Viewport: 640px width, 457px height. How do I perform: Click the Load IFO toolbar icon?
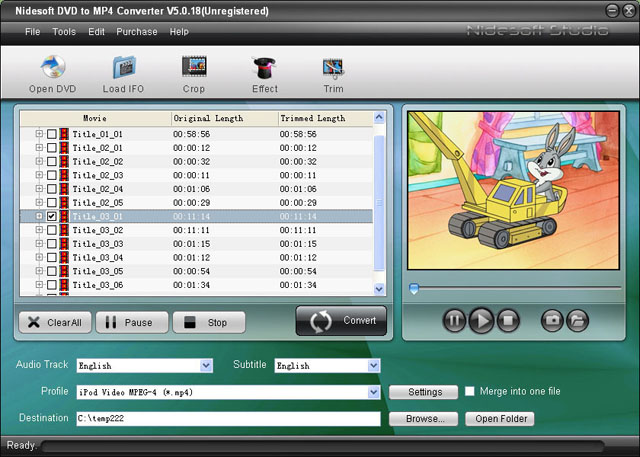pos(124,68)
